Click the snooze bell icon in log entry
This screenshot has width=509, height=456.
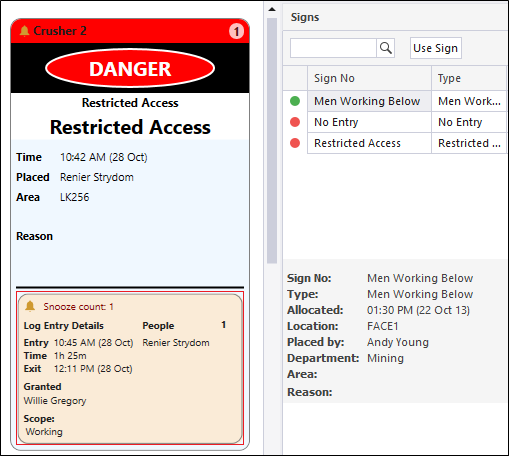[x=30, y=306]
